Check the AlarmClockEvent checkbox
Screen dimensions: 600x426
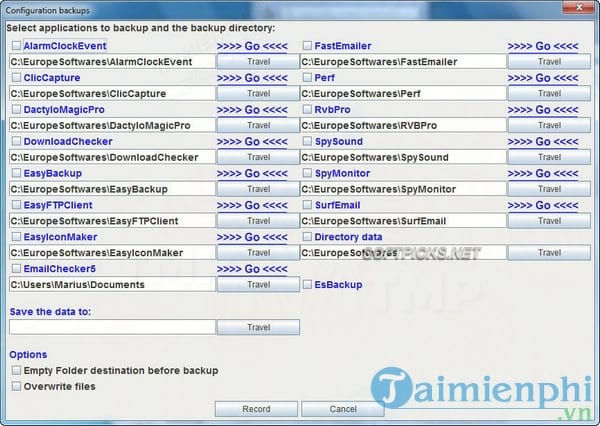coord(16,46)
